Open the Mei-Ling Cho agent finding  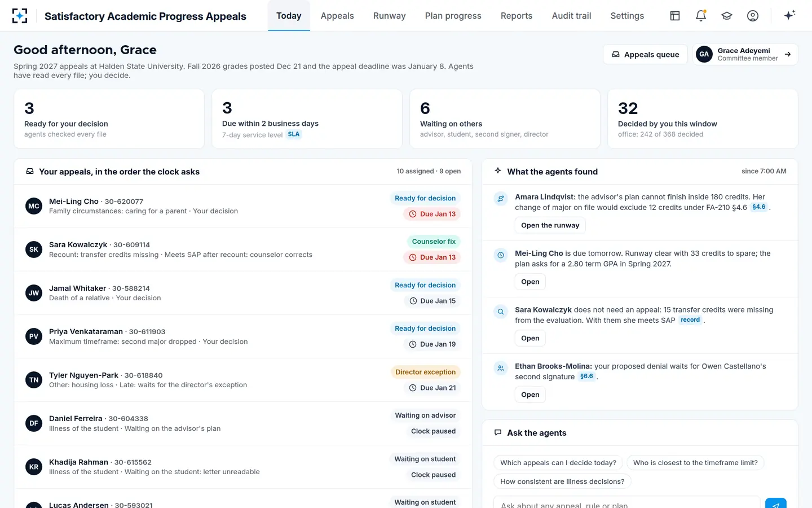click(530, 282)
